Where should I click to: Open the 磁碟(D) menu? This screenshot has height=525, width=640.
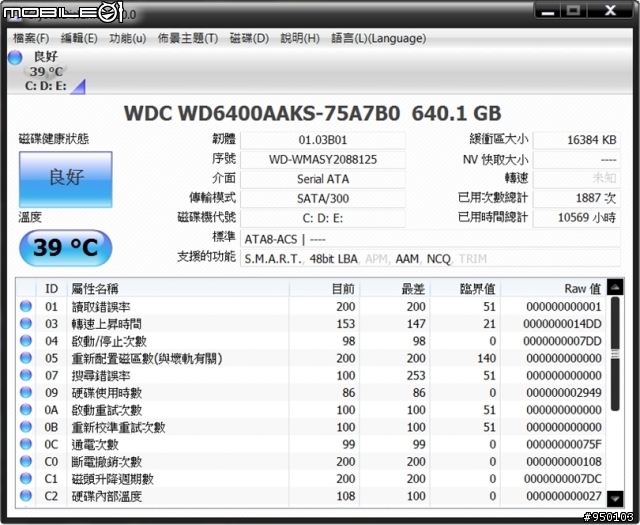[x=249, y=38]
